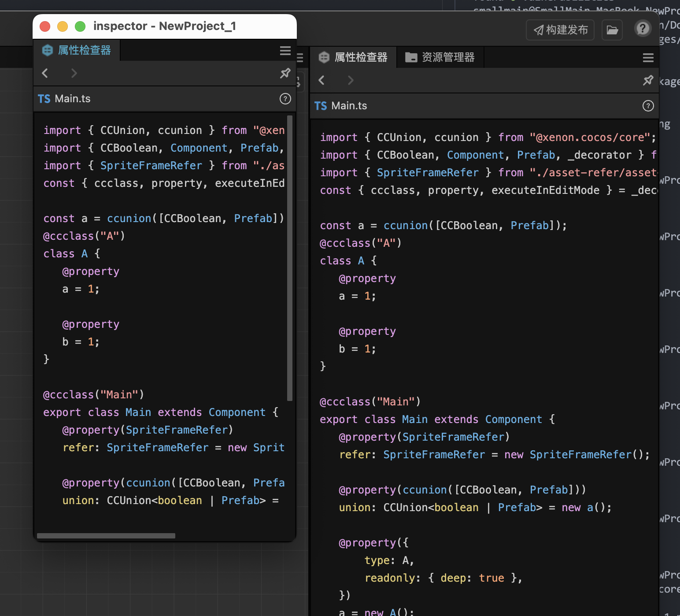Click the Main.ts header in floating inspector
The height and width of the screenshot is (616, 680).
(165, 99)
